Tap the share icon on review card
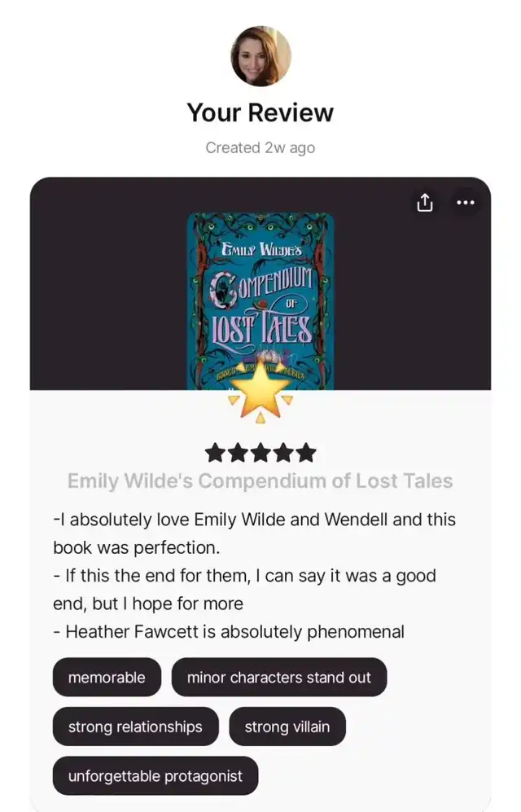This screenshot has height=812, width=521. (425, 203)
